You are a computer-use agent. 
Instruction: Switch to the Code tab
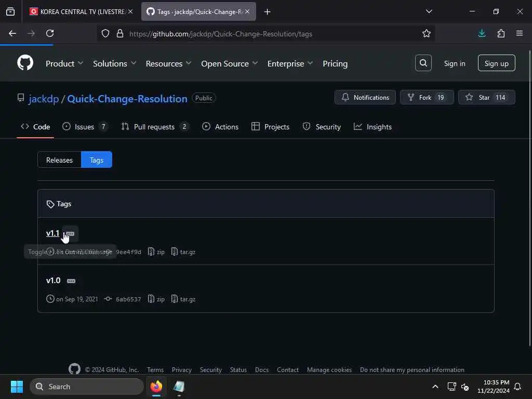[x=35, y=127]
